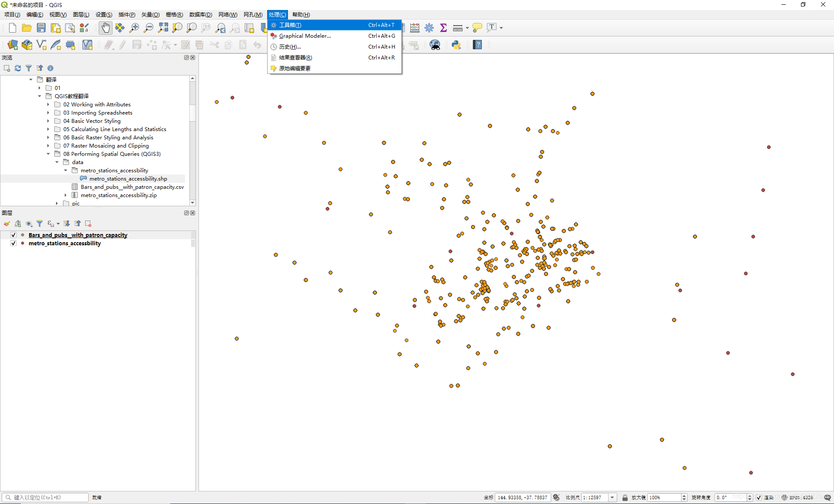Expand the 02 Working with Attributes folder
The height and width of the screenshot is (504, 834).
coord(48,105)
